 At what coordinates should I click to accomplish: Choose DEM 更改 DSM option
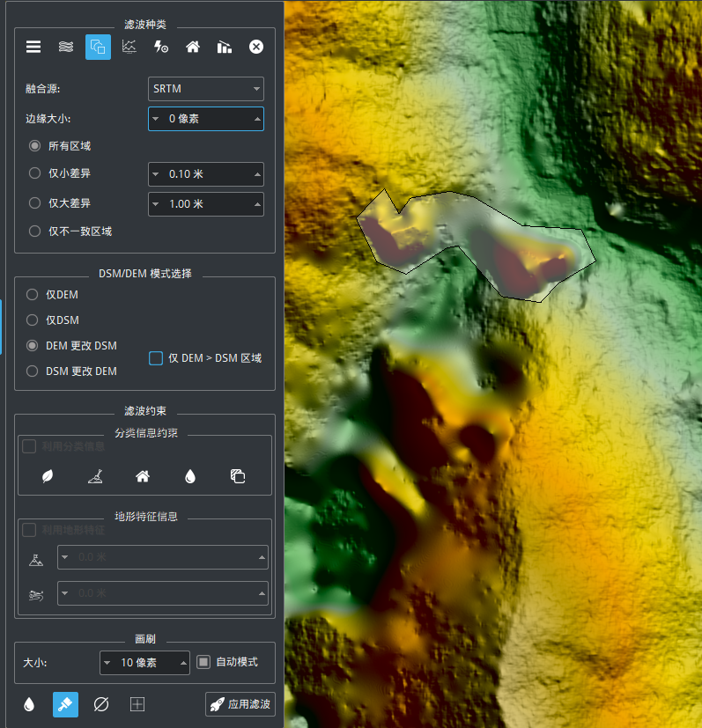(x=32, y=345)
